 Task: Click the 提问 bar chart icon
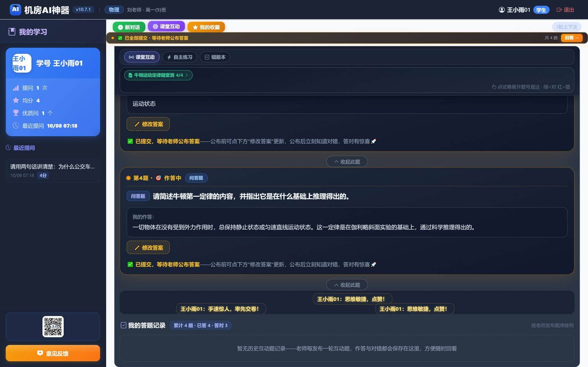16,88
